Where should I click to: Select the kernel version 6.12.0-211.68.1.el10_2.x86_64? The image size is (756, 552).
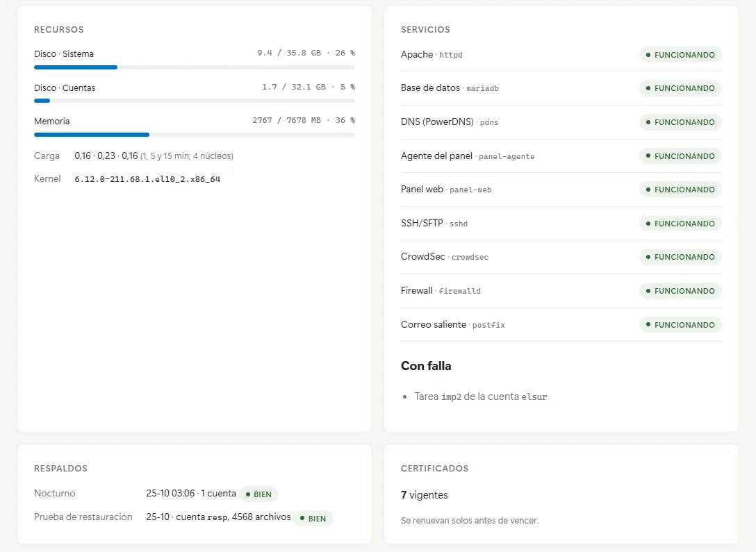coord(147,179)
